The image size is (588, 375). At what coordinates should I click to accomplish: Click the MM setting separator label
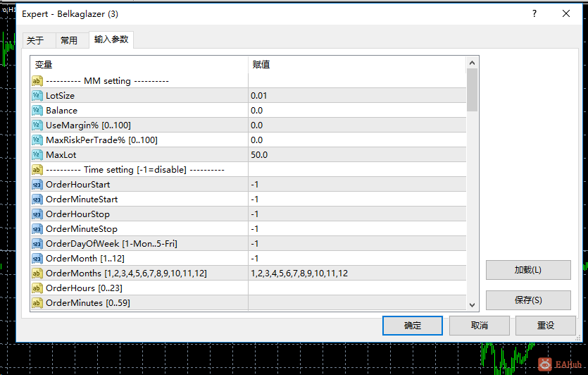coord(107,80)
